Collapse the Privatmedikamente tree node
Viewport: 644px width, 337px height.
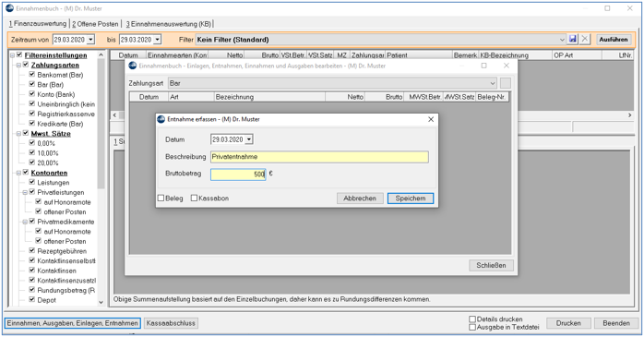click(x=26, y=222)
